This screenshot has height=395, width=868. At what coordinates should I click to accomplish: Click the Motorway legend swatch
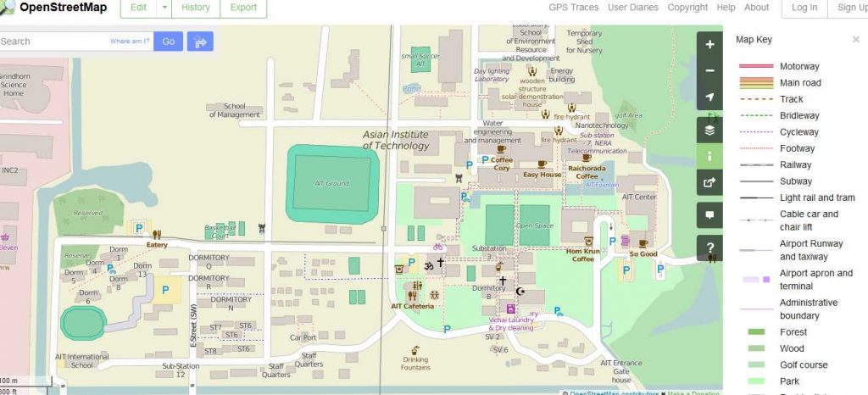click(755, 66)
